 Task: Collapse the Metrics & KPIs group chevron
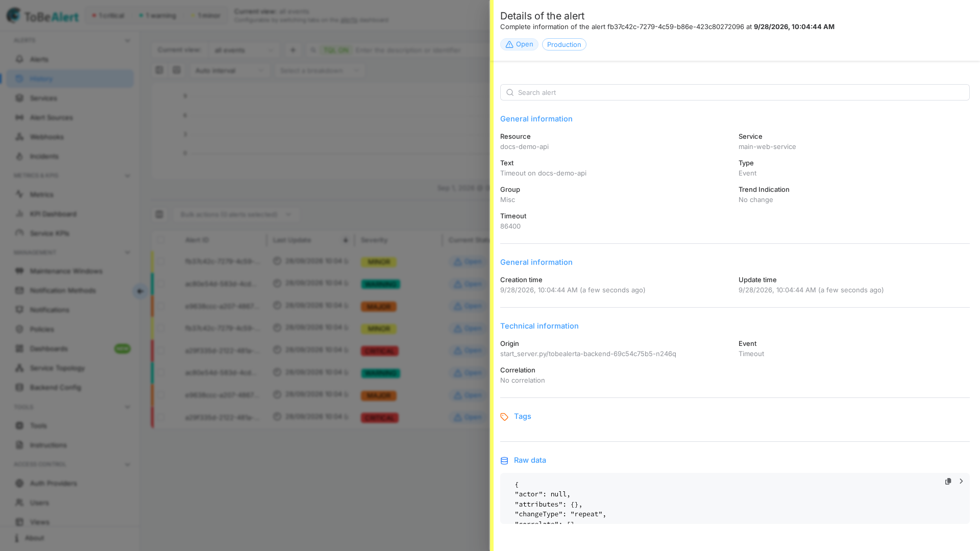pyautogui.click(x=128, y=176)
